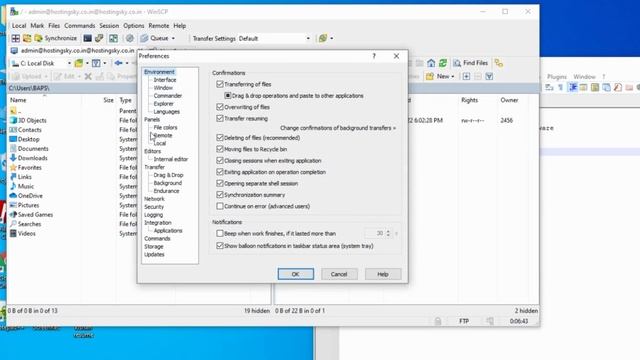Open the Remote menu
The width and height of the screenshot is (640, 360).
pyautogui.click(x=159, y=26)
